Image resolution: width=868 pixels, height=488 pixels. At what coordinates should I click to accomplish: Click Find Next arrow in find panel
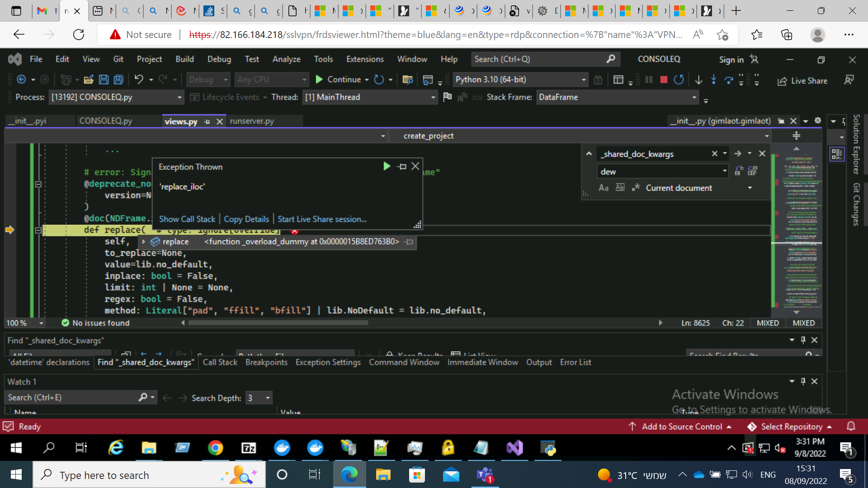[x=737, y=154]
